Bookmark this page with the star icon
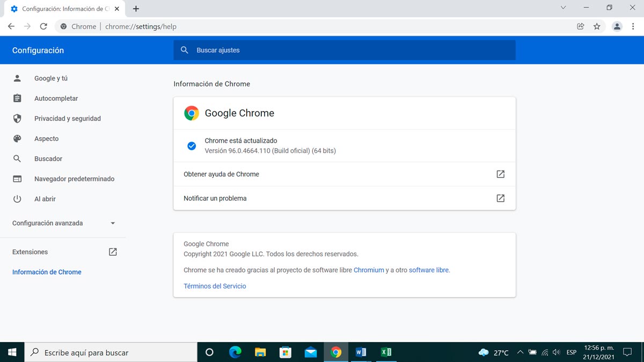This screenshot has height=362, width=644. [x=597, y=26]
